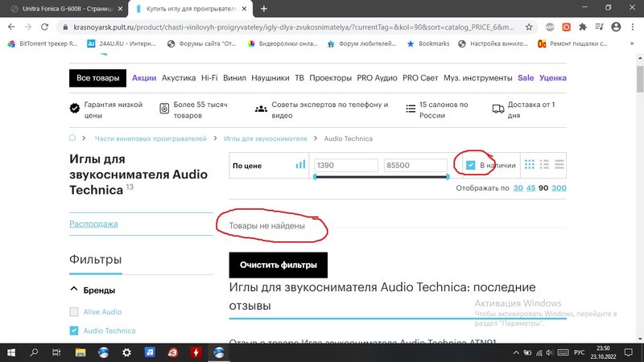Image resolution: width=644 pixels, height=362 pixels.
Task: Open the Акции menu item
Action: pyautogui.click(x=144, y=77)
